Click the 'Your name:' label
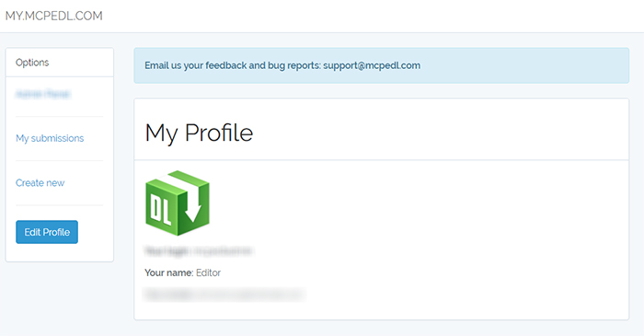This screenshot has width=644, height=336. (x=168, y=272)
